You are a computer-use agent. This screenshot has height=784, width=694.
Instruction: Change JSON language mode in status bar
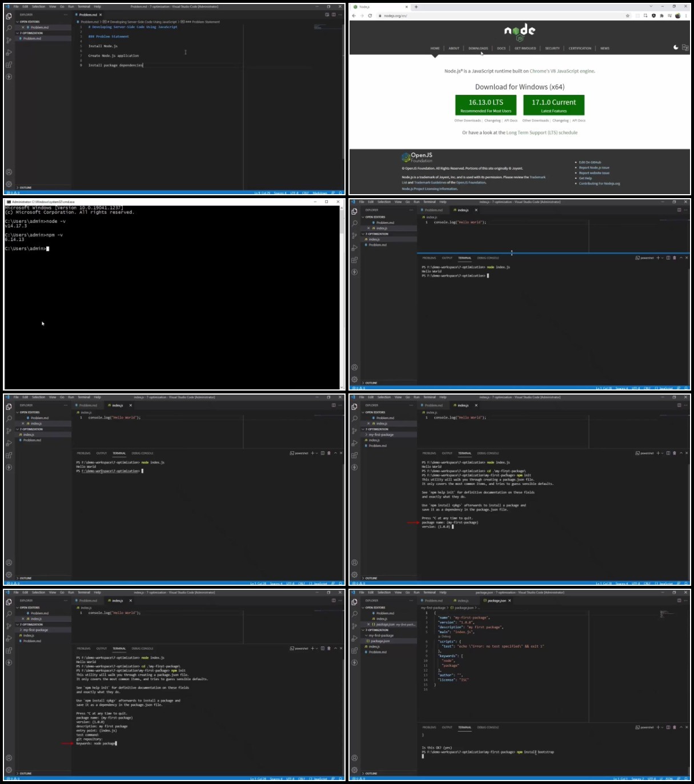point(668,779)
